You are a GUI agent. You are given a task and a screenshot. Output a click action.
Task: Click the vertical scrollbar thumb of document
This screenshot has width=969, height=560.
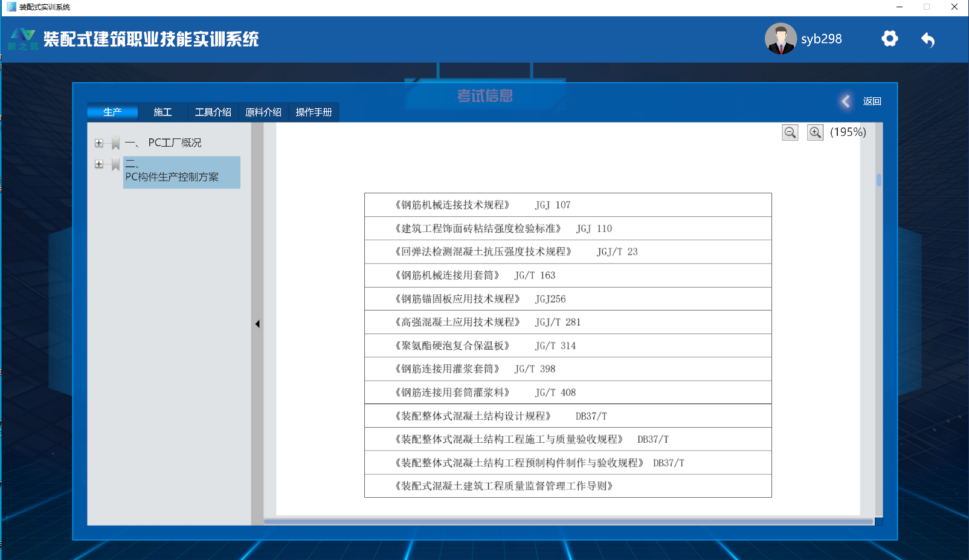coord(879,180)
